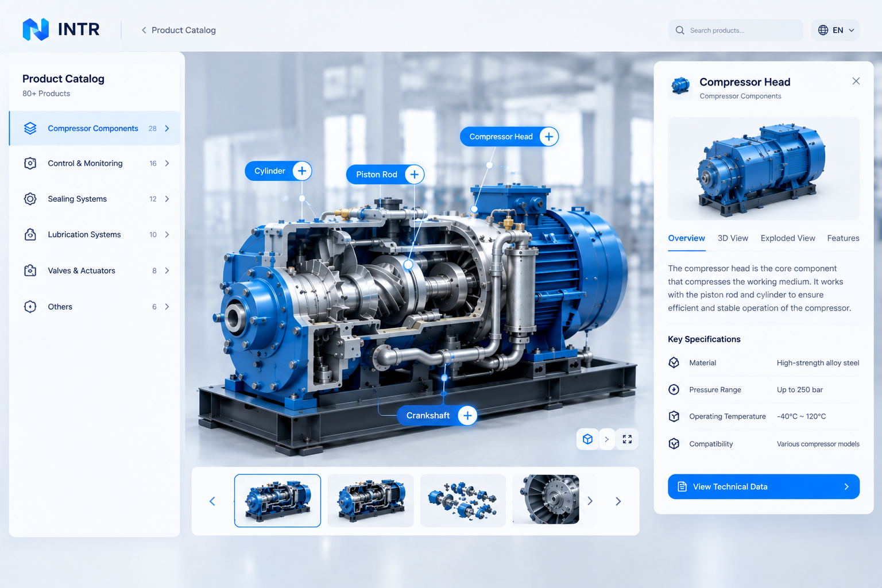Select rotor close-up thumbnail

546,500
